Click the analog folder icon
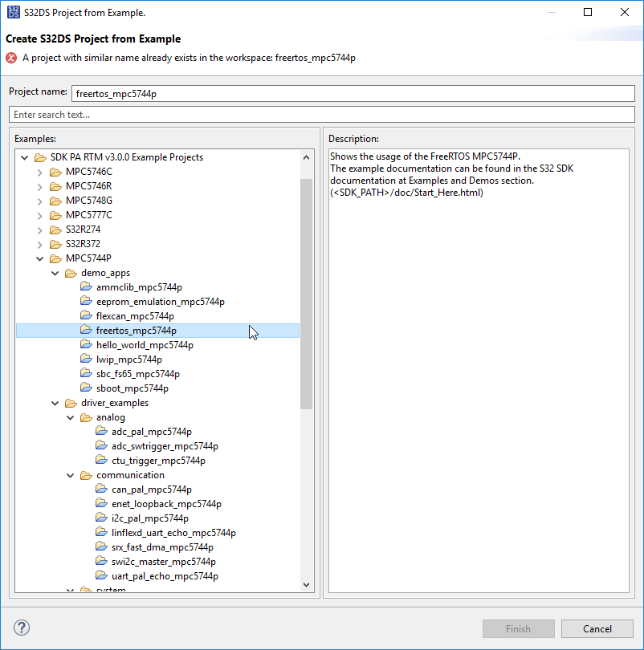Screen dimensions: 644x650 point(86,417)
